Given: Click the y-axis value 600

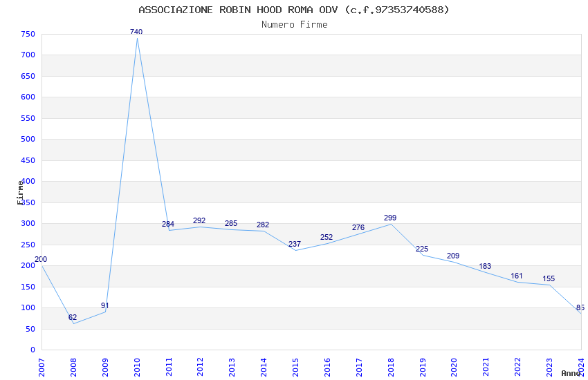Looking at the screenshot, I should [x=28, y=97].
